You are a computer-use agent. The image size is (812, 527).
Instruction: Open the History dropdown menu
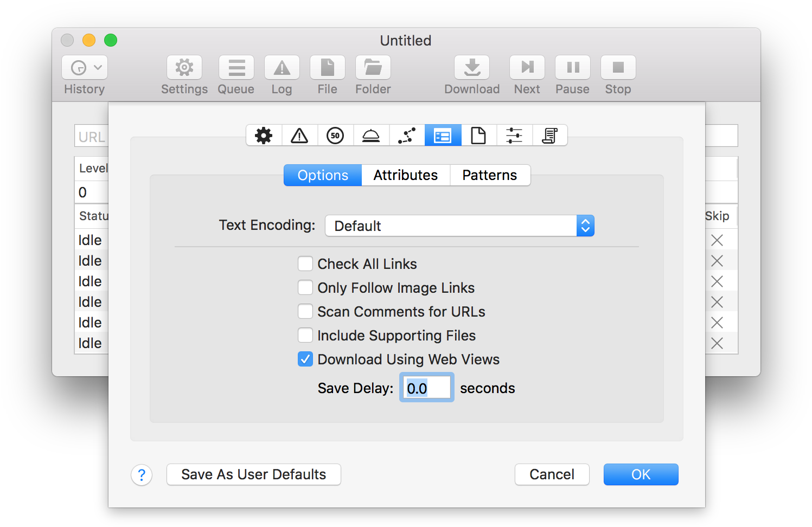(85, 68)
